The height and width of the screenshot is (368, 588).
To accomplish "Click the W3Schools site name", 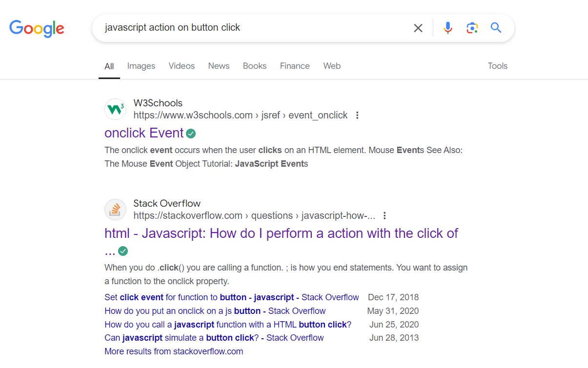I will 158,103.
